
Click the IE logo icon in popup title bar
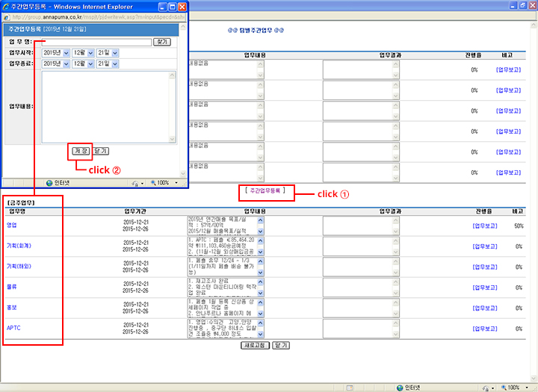pos(7,6)
